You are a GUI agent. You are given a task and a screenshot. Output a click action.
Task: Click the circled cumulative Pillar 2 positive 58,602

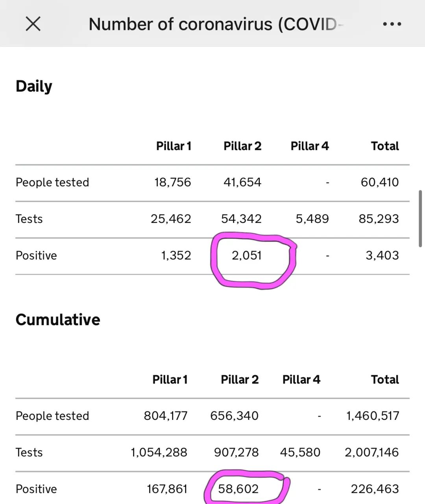238,489
